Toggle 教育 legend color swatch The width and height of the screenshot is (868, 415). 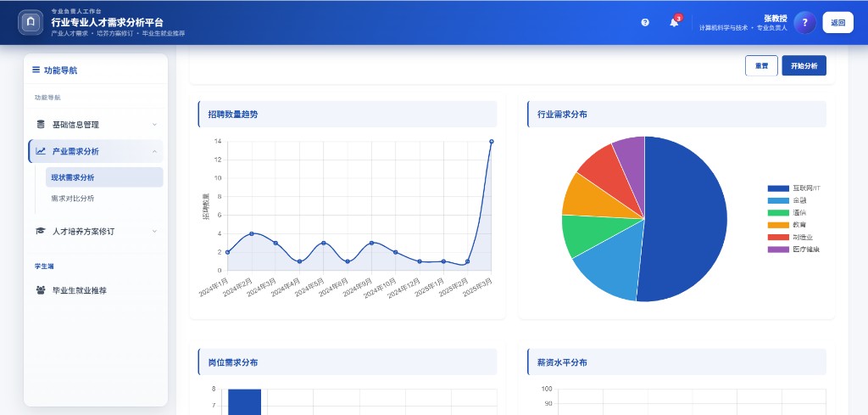pos(778,225)
